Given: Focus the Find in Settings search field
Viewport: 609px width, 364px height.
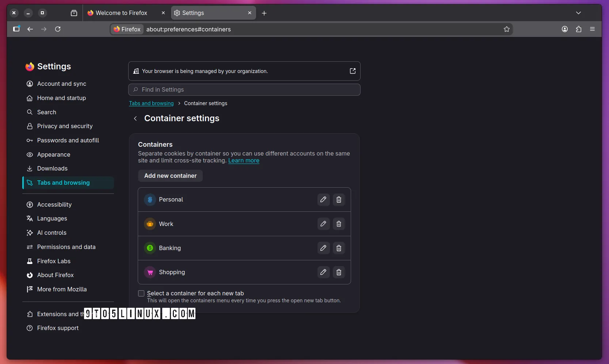Looking at the screenshot, I should [x=244, y=89].
